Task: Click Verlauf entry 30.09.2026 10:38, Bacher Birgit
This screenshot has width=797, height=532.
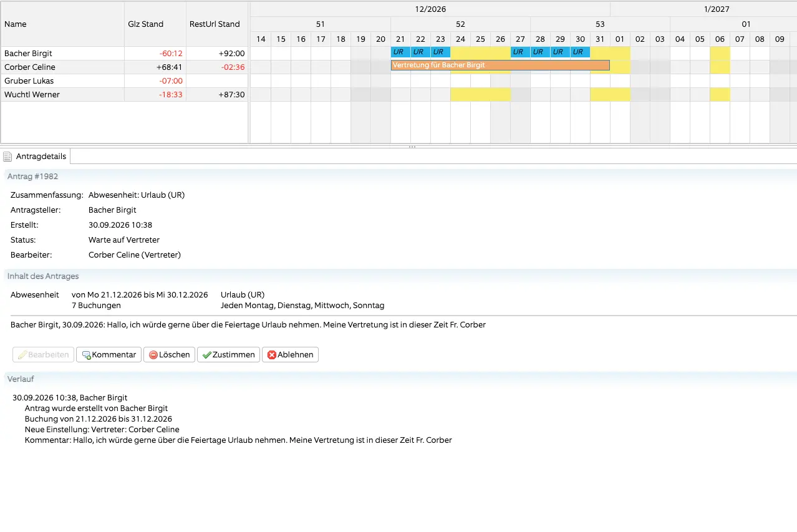Action: click(x=70, y=398)
